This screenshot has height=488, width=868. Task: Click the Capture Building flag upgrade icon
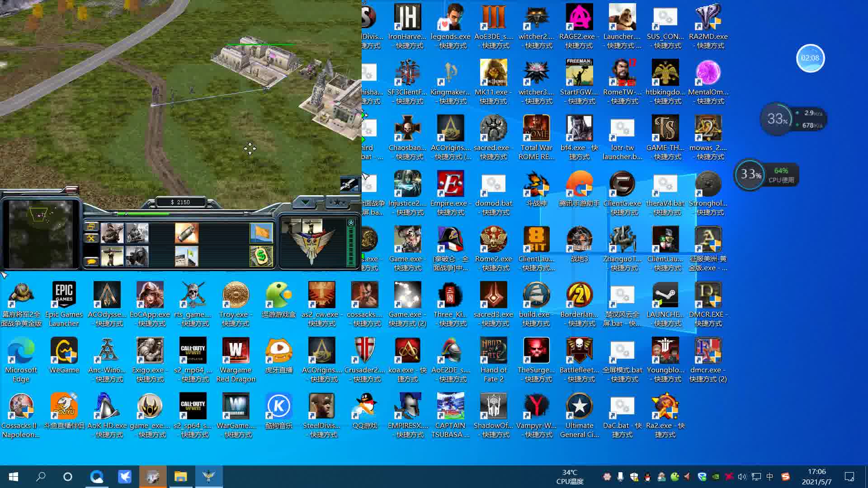[187, 256]
